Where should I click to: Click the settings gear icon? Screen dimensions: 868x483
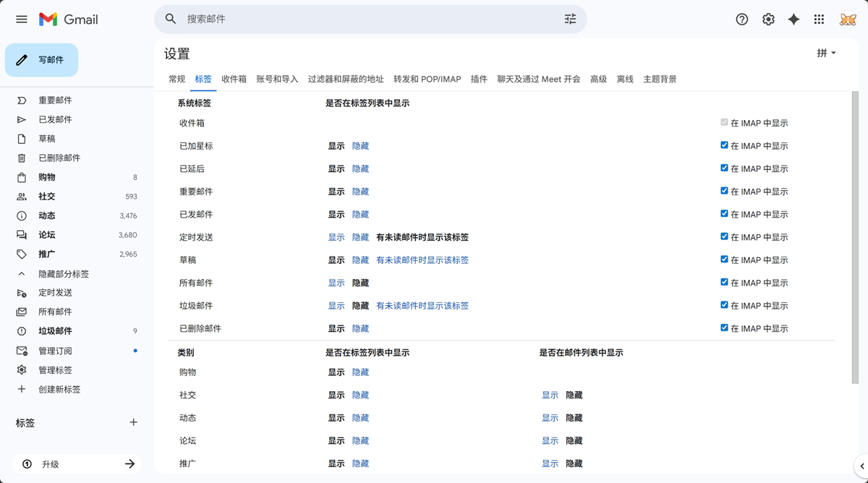point(767,20)
